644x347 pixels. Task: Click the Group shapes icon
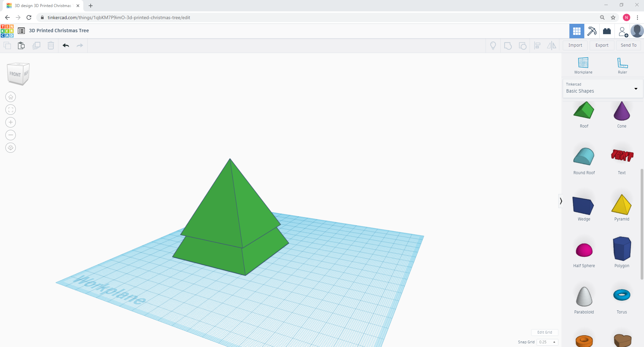(x=508, y=46)
